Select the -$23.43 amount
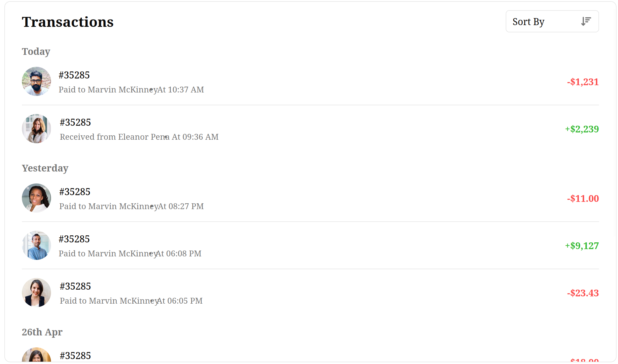Viewport: 618px width, 364px height. click(583, 293)
